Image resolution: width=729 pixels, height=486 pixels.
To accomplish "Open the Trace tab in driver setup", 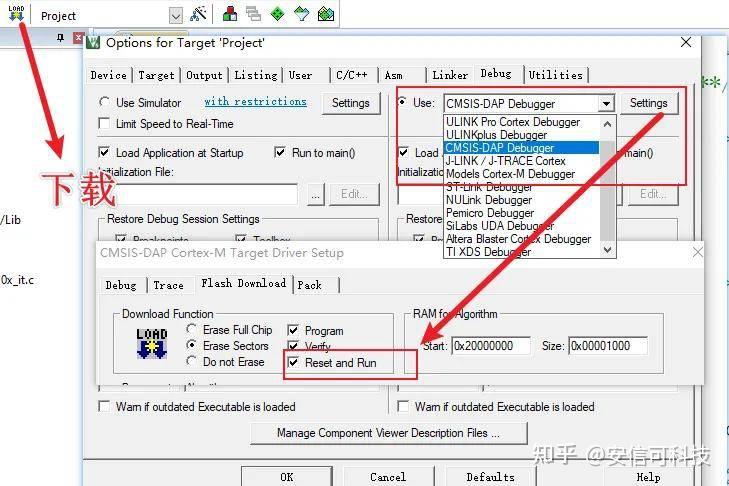I will pyautogui.click(x=168, y=285).
